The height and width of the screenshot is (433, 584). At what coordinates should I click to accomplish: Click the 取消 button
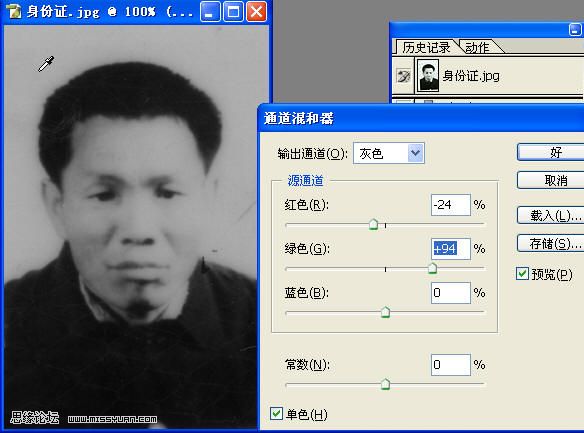pyautogui.click(x=551, y=181)
